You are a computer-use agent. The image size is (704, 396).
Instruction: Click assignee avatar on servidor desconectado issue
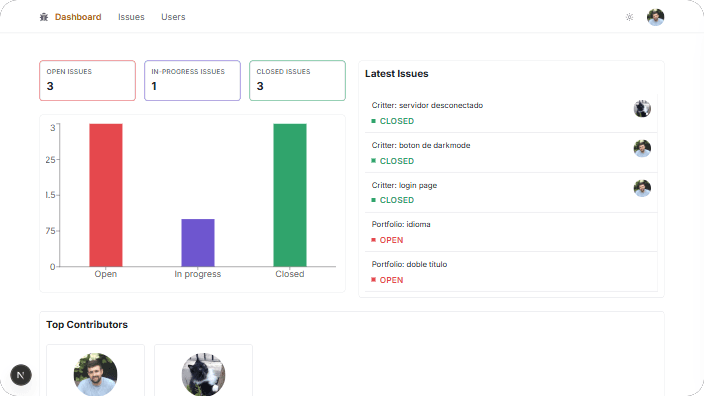point(642,109)
